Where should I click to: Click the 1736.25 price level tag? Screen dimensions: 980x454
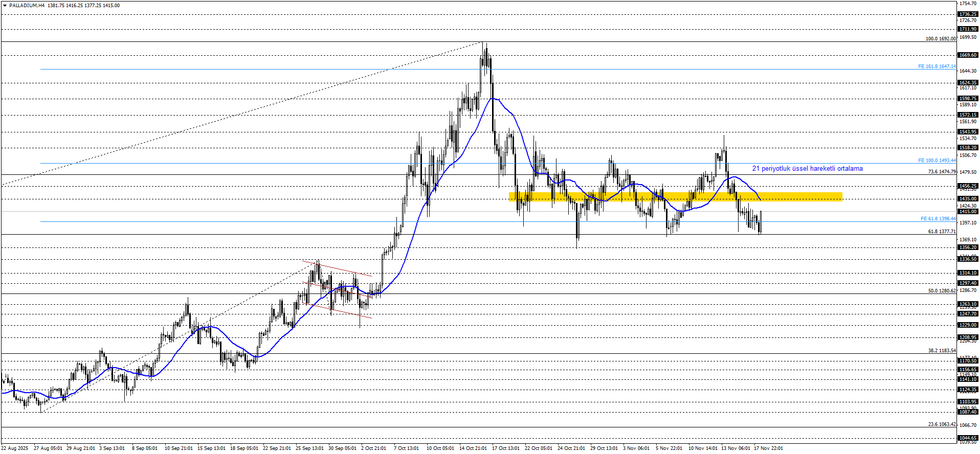(968, 14)
